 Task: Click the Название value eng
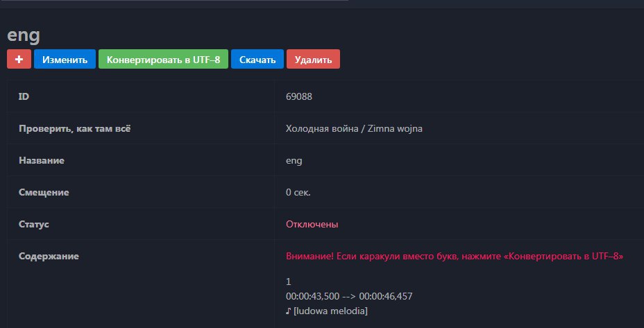(294, 160)
